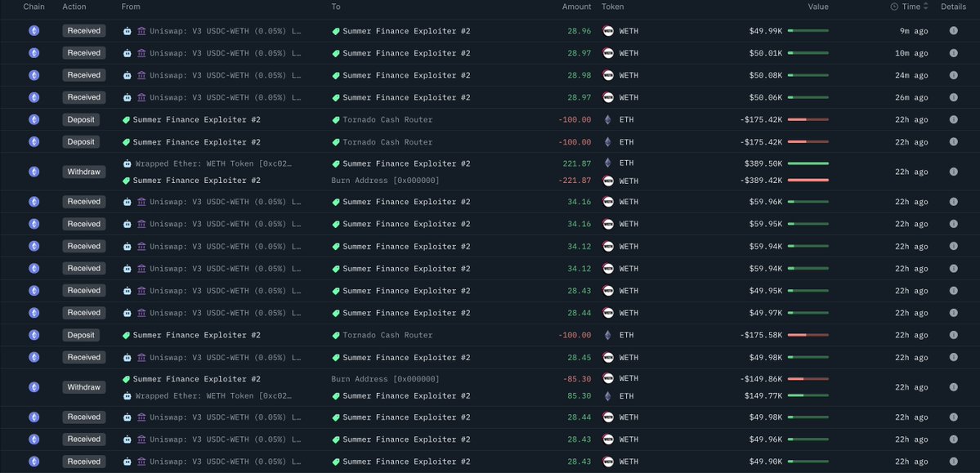Click the Action column header
This screenshot has height=473, width=980.
pyautogui.click(x=74, y=7)
